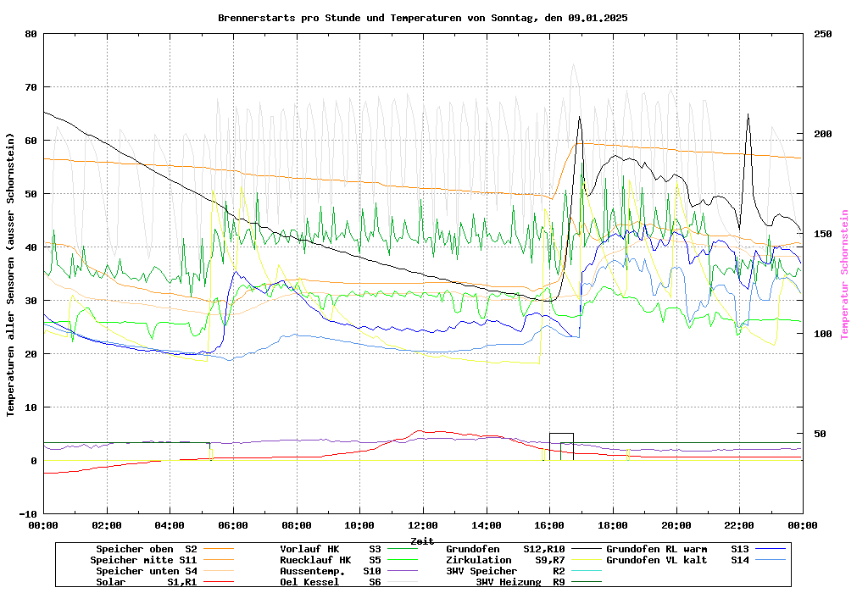The image size is (868, 593).
Task: Click the Zeit x-axis label
Action: point(422,540)
